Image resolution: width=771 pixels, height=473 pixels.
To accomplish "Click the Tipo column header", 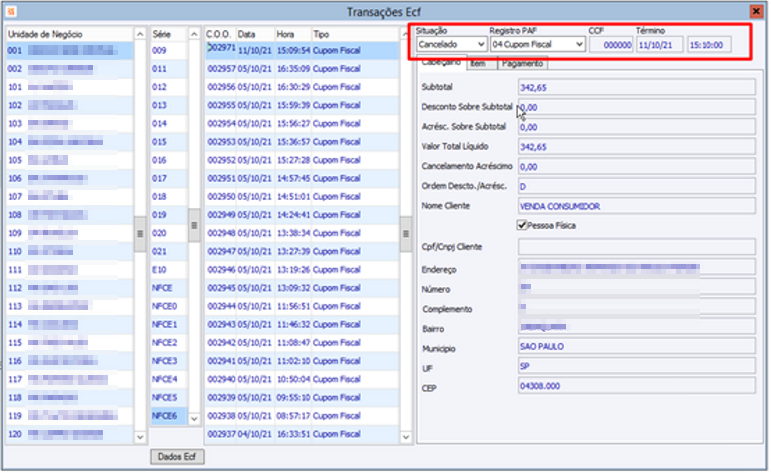I will [x=356, y=34].
